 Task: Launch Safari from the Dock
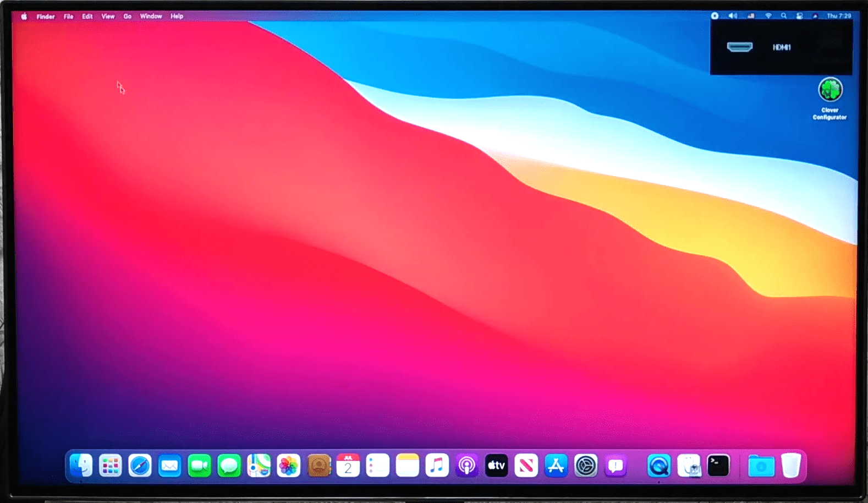click(x=140, y=466)
